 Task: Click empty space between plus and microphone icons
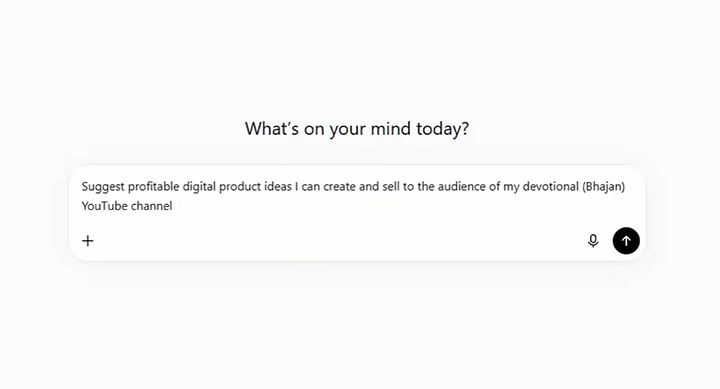click(x=340, y=241)
